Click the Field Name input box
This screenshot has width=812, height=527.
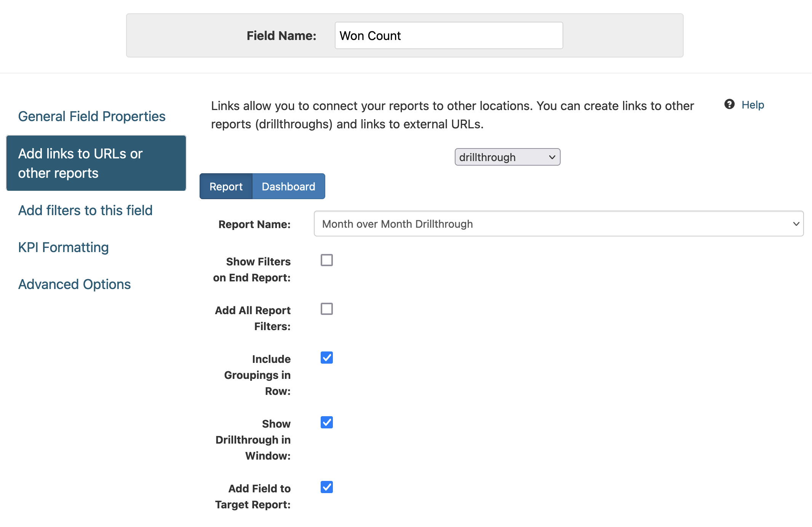[448, 36]
